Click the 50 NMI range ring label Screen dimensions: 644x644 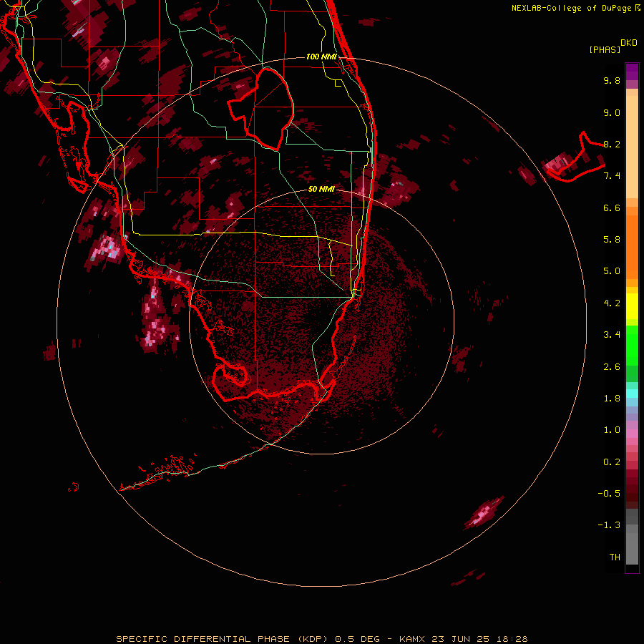[321, 189]
